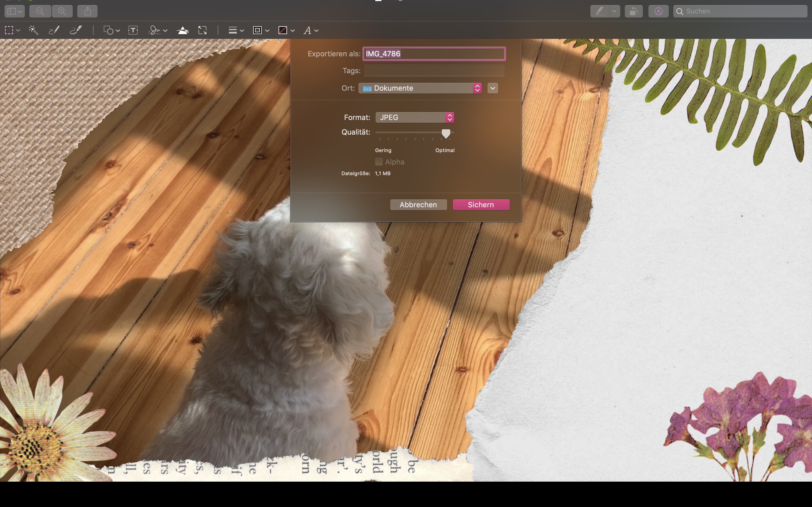Choose the Sketch pen tool

tap(54, 30)
